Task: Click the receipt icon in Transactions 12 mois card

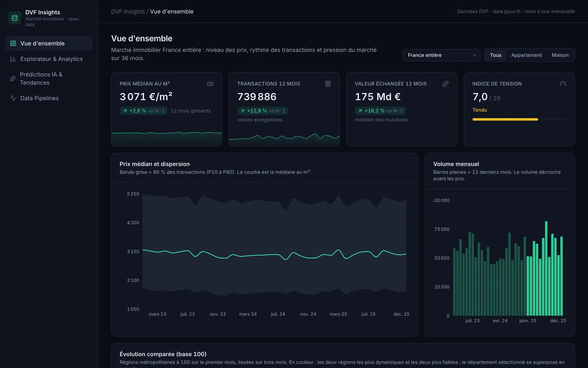Action: pyautogui.click(x=328, y=84)
